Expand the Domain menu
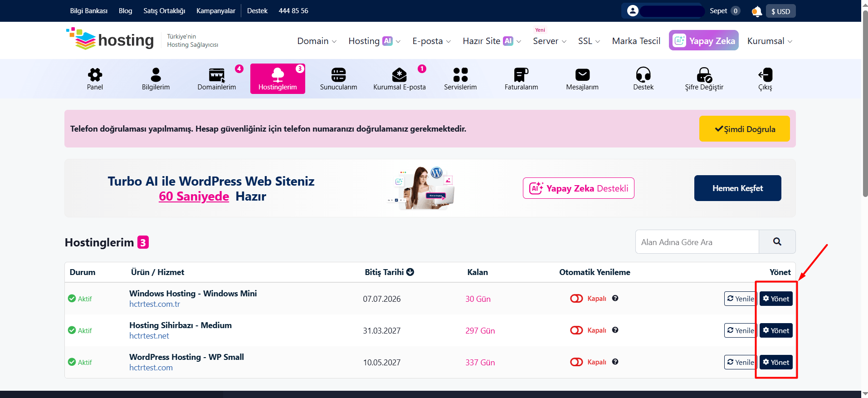Image resolution: width=868 pixels, height=398 pixels. 317,41
